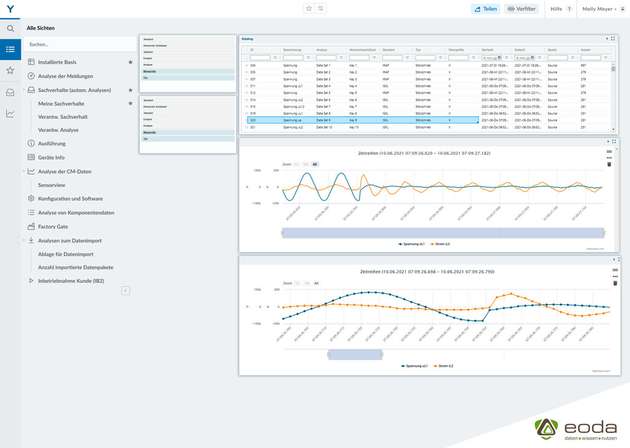Click the trash icon in the second chart

coord(615,283)
